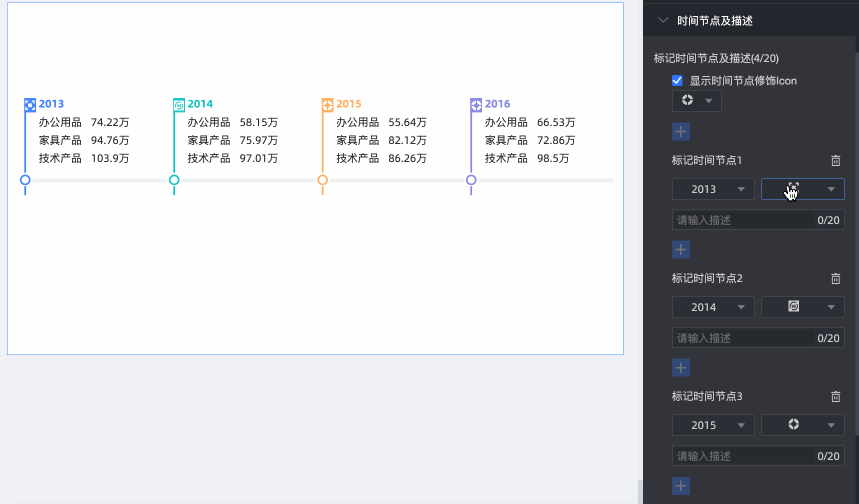The width and height of the screenshot is (859, 504).
Task: Open the icon selector for 标记时间节点1
Action: (803, 189)
